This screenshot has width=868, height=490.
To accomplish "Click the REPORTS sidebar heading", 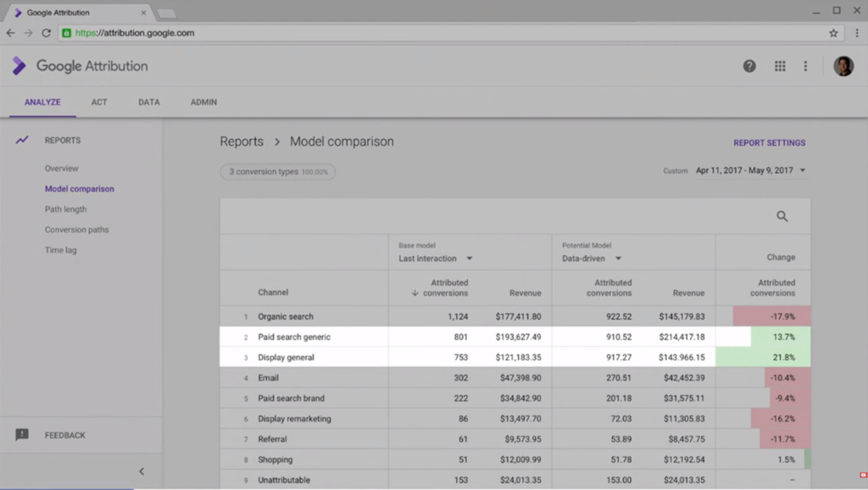I will pos(63,141).
